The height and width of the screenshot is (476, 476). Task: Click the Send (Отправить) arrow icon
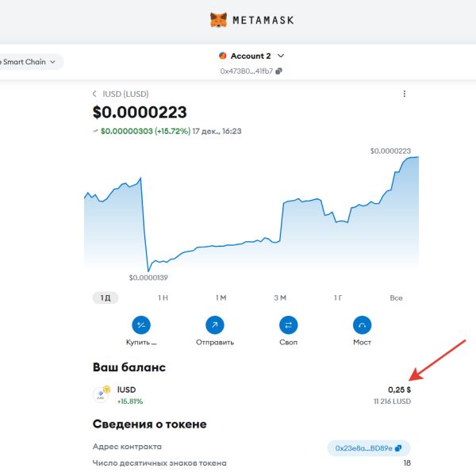(x=214, y=324)
